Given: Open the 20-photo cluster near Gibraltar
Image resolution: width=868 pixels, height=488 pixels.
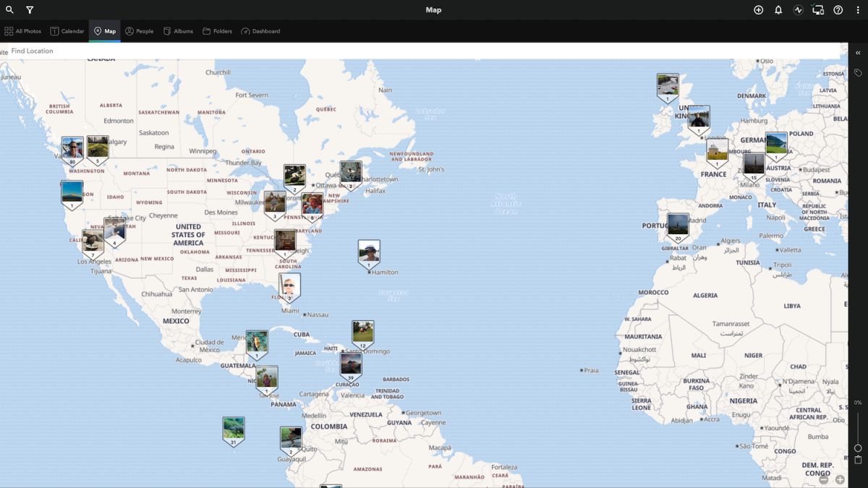Looking at the screenshot, I should pos(678,228).
